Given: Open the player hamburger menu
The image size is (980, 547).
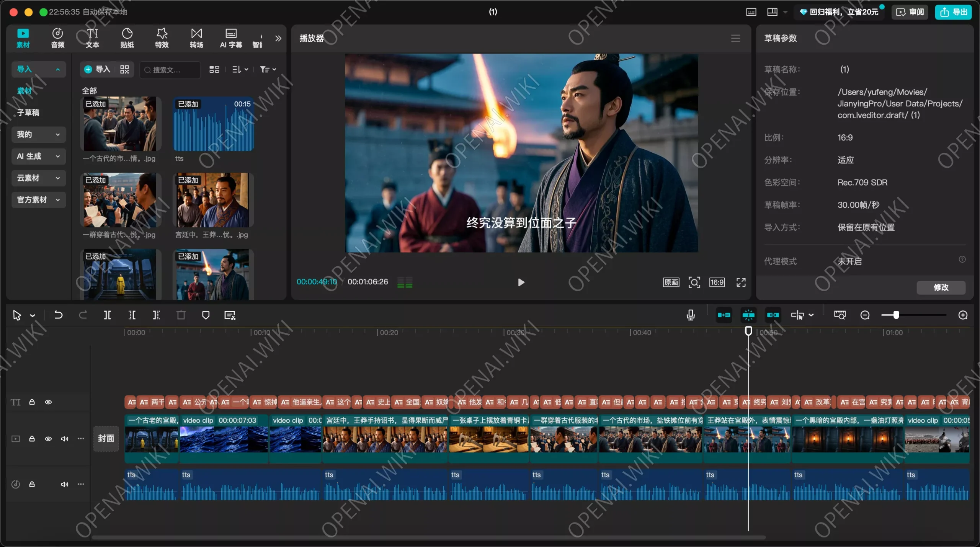Looking at the screenshot, I should click(x=735, y=38).
